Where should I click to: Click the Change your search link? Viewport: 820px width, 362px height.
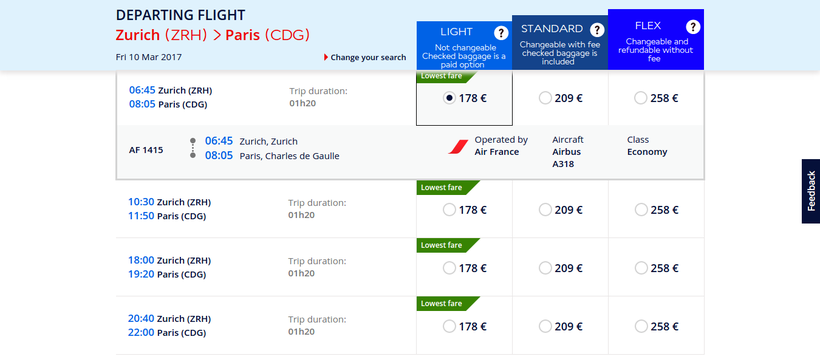tap(368, 58)
